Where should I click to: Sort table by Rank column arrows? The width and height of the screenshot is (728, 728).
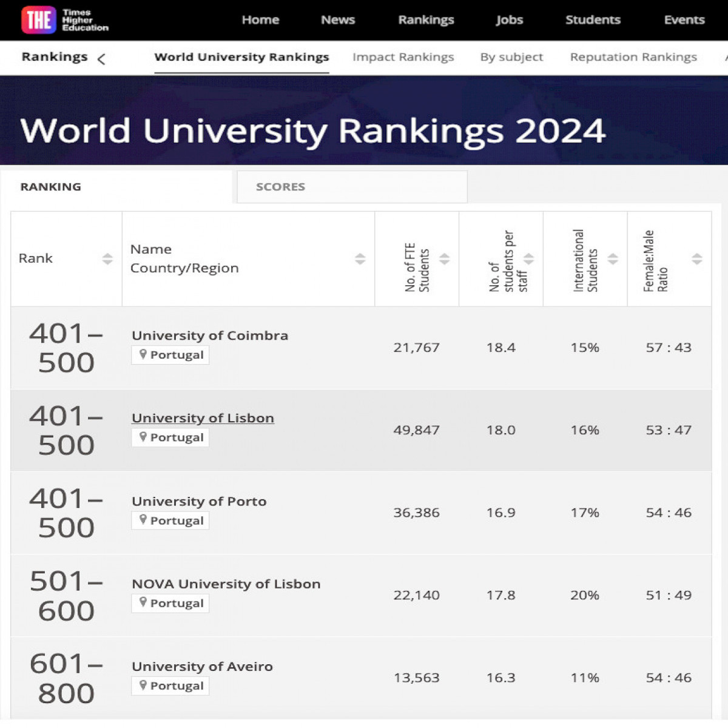click(107, 259)
